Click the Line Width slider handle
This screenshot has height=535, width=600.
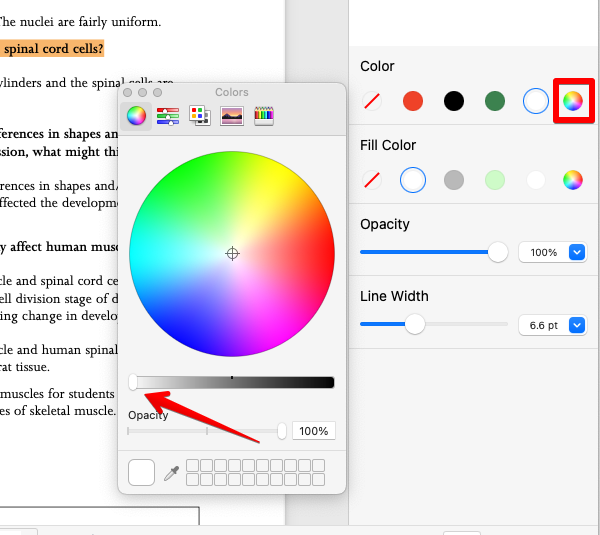coord(415,324)
